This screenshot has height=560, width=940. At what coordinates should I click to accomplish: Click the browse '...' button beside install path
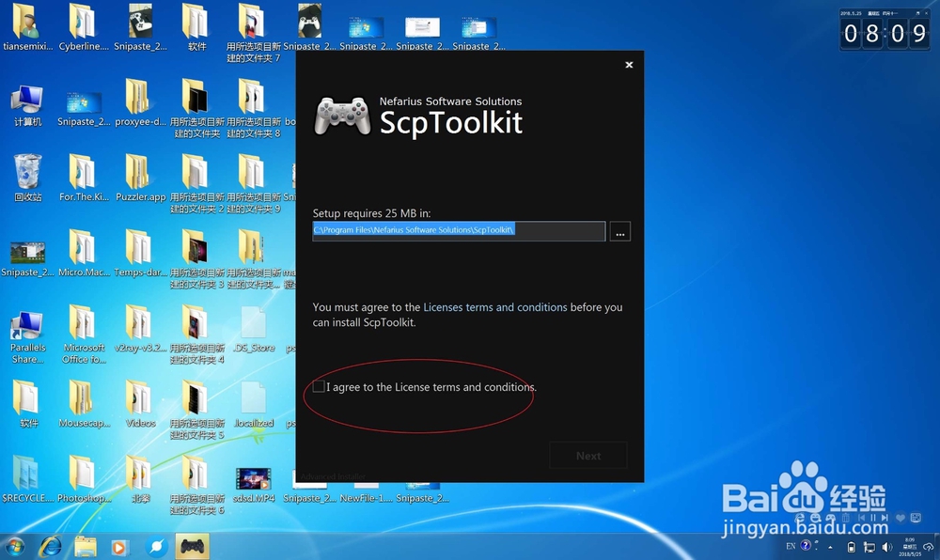pos(619,231)
